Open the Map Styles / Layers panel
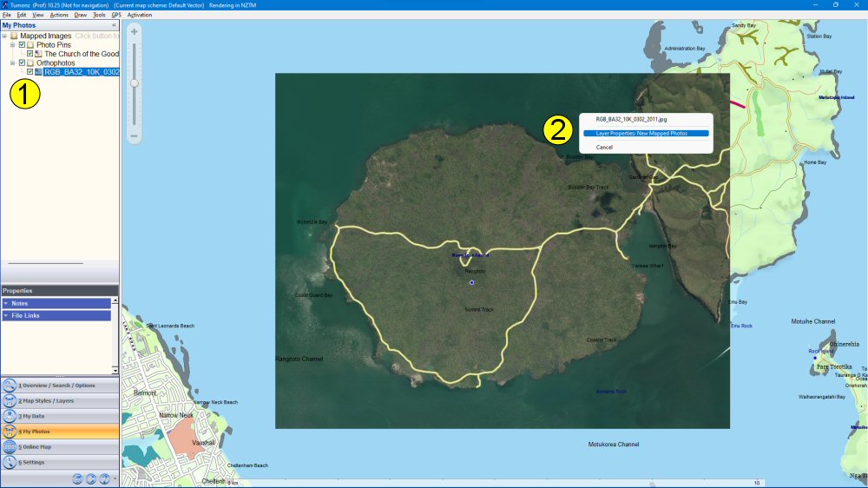 60,400
